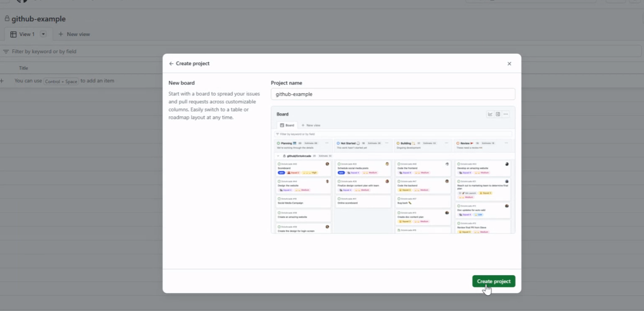Click the Scoreboard card in the preview
This screenshot has width=644, height=311.
click(x=303, y=168)
